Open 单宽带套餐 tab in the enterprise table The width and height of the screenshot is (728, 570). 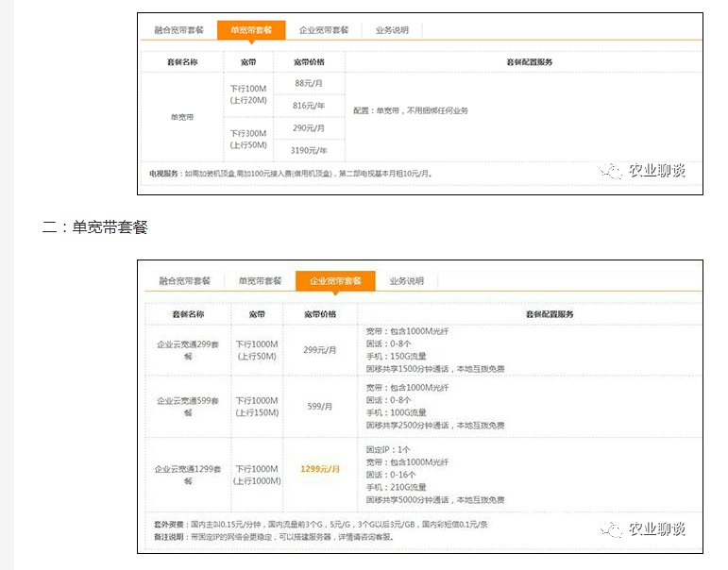click(x=260, y=281)
